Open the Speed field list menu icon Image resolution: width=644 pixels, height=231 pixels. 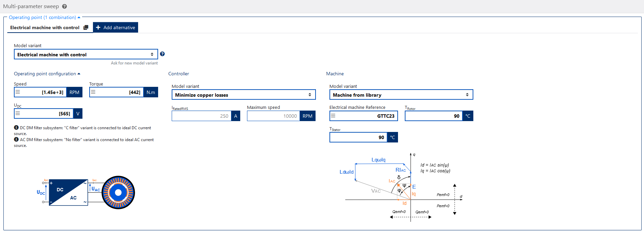coord(18,92)
